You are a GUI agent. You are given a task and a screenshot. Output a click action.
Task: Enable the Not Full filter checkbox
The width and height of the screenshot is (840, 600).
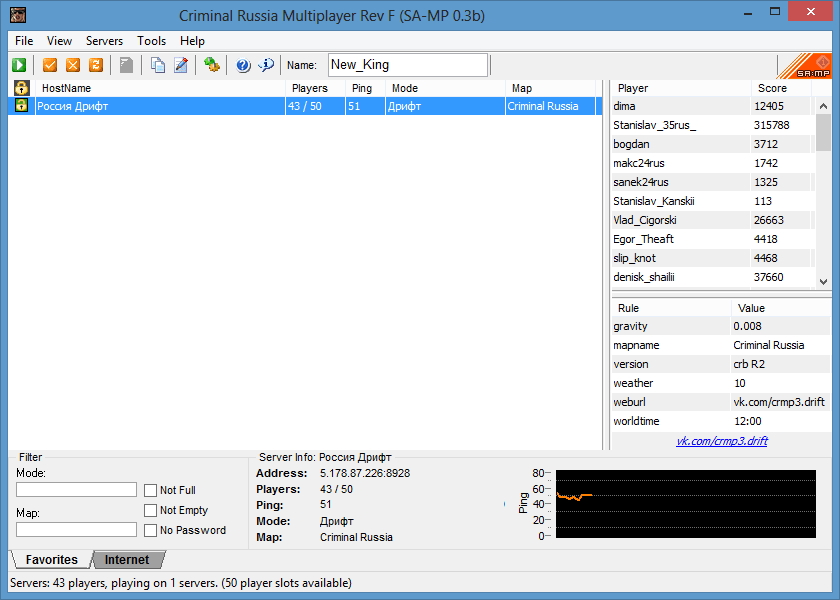click(x=151, y=490)
